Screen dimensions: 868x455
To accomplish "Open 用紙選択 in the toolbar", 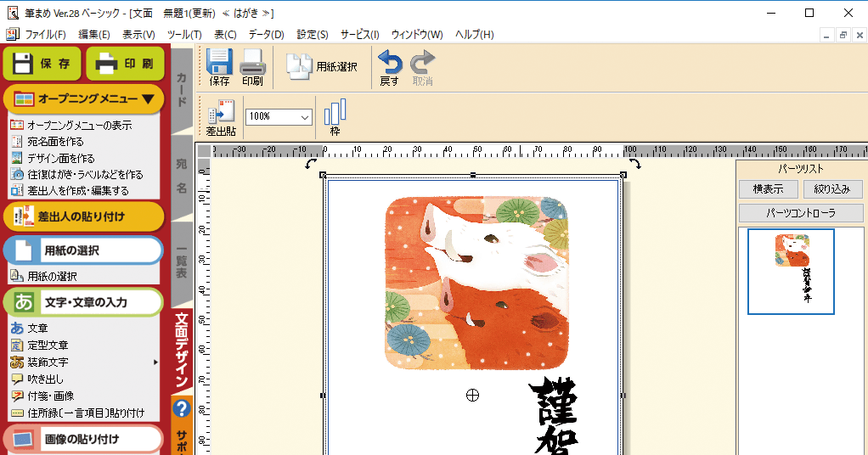I will tap(322, 67).
